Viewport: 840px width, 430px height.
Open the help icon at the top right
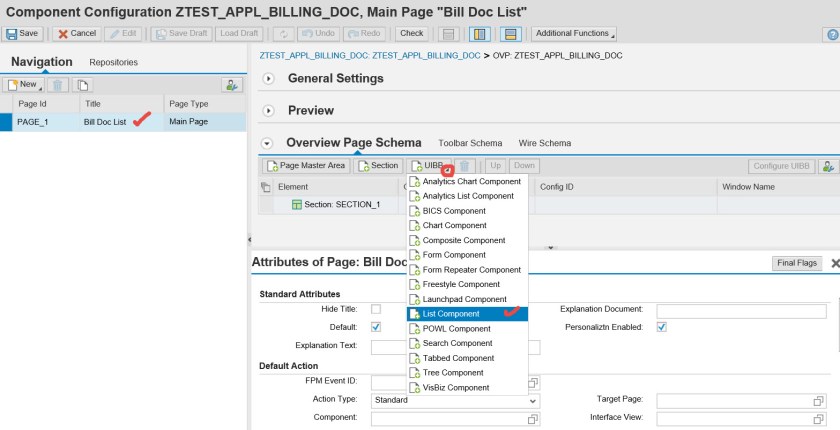coord(832,35)
